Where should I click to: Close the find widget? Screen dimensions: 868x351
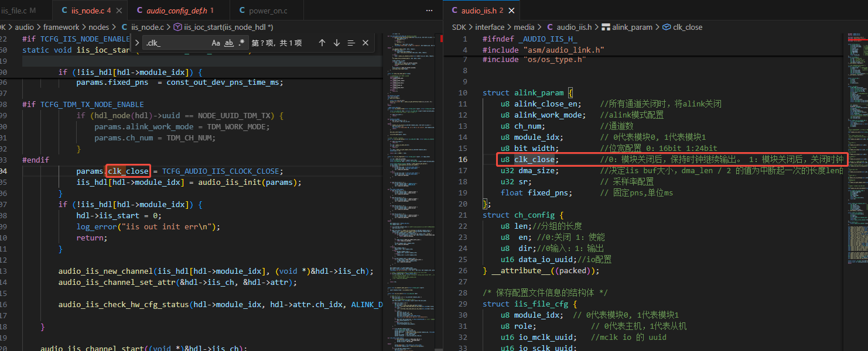pyautogui.click(x=365, y=43)
